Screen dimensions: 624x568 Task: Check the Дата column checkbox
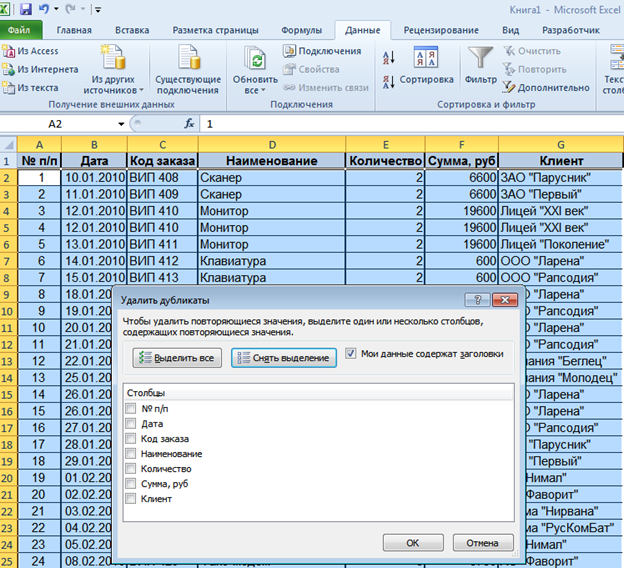click(x=131, y=424)
